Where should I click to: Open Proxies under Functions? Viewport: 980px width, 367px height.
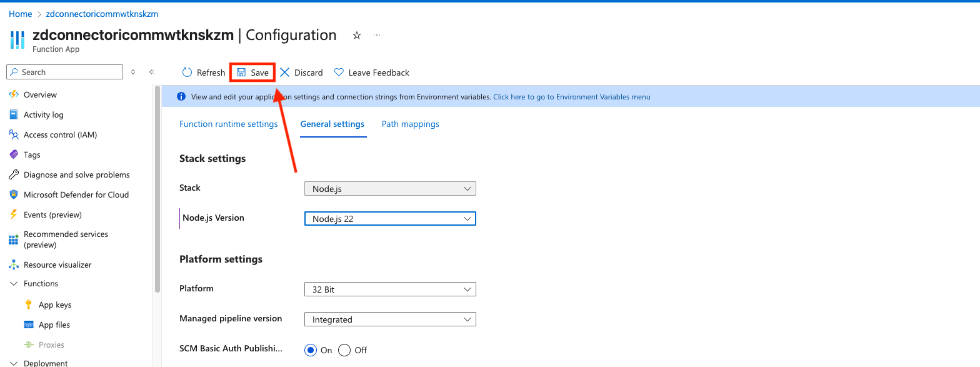(51, 345)
